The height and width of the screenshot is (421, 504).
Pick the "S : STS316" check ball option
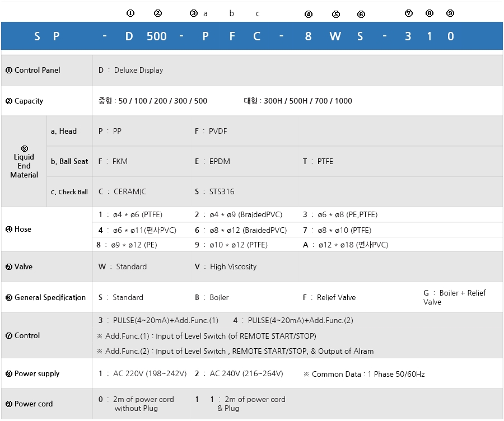click(x=214, y=191)
